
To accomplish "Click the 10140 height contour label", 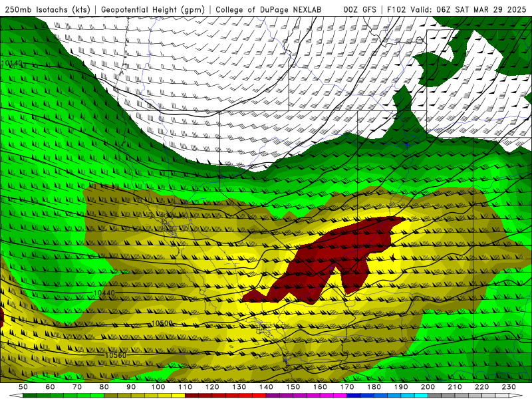I will tap(12, 63).
